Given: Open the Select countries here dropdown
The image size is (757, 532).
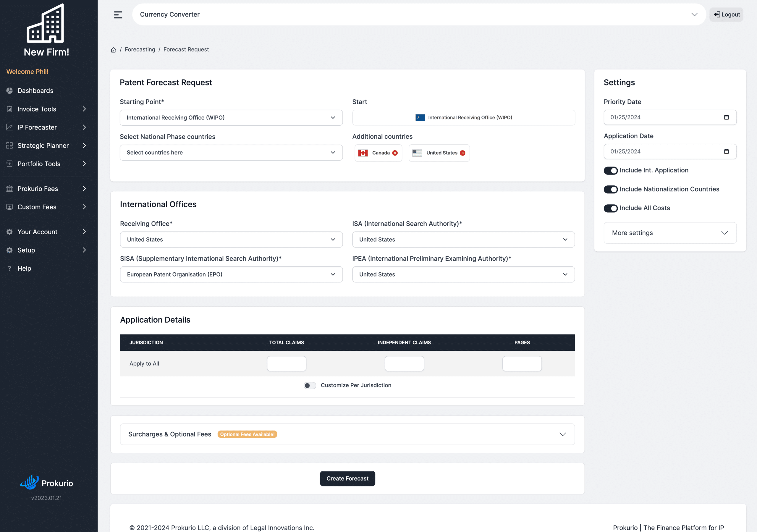Looking at the screenshot, I should [x=231, y=153].
